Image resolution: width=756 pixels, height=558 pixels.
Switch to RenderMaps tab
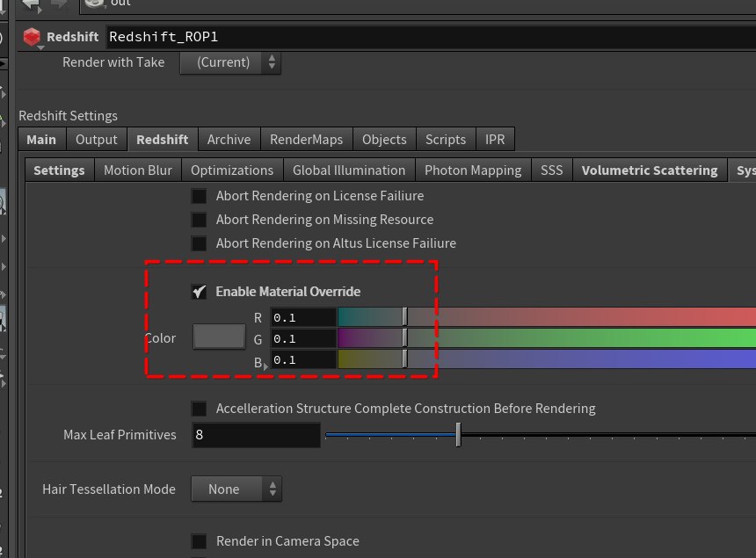[307, 140]
